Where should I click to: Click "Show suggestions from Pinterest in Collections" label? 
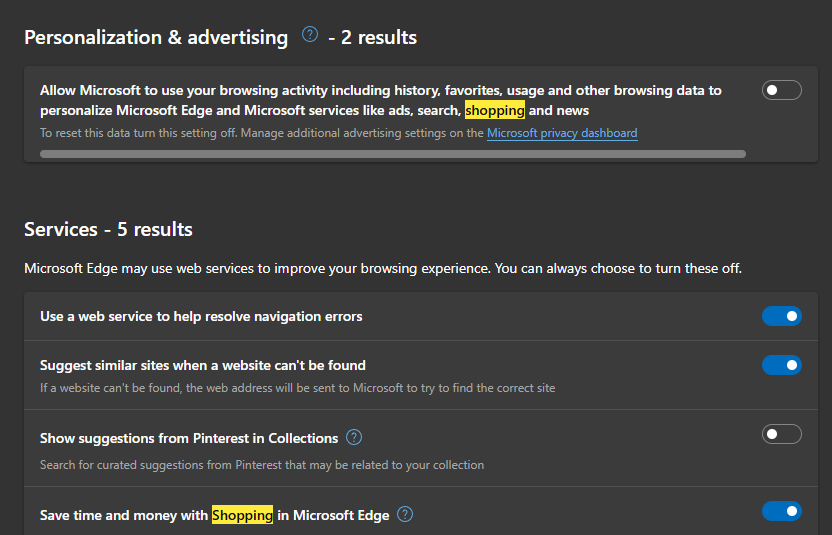click(x=189, y=438)
